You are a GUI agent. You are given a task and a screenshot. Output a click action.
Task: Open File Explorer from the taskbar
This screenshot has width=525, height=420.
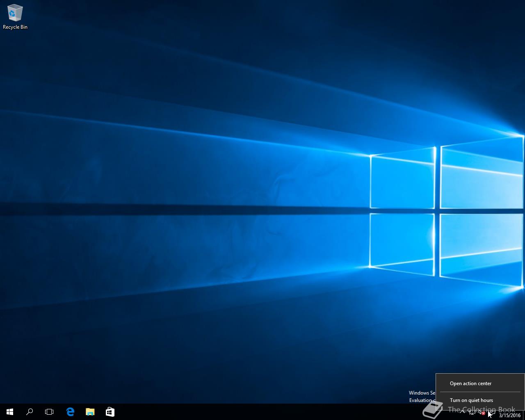90,412
